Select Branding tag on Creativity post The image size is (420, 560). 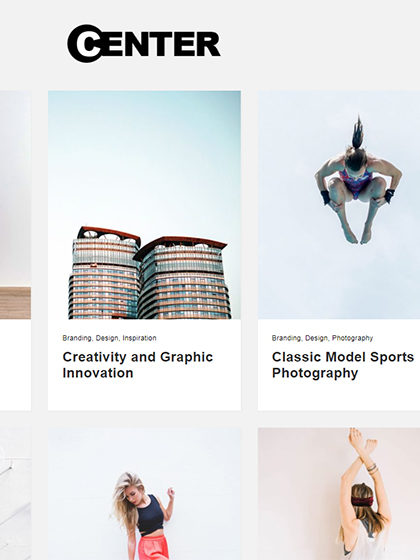(77, 338)
